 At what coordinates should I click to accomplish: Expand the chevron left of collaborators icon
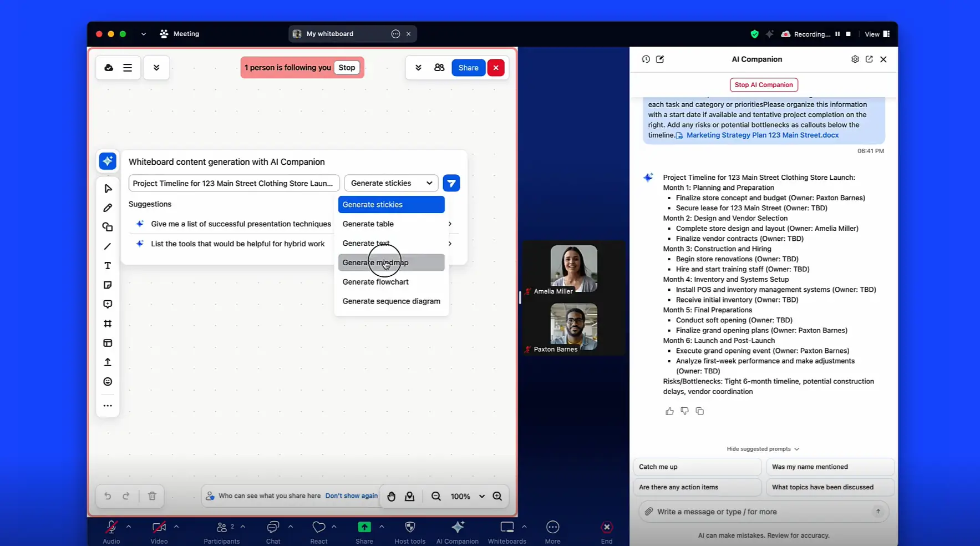point(418,68)
